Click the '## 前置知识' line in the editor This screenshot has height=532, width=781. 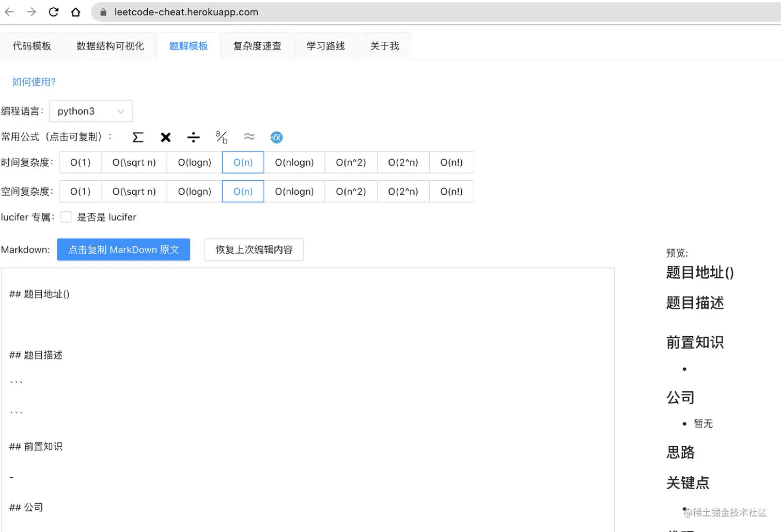tap(36, 447)
